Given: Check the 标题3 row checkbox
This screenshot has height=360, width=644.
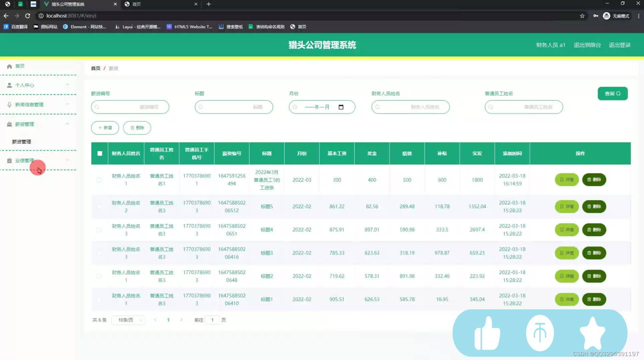Looking at the screenshot, I should pyautogui.click(x=99, y=253).
